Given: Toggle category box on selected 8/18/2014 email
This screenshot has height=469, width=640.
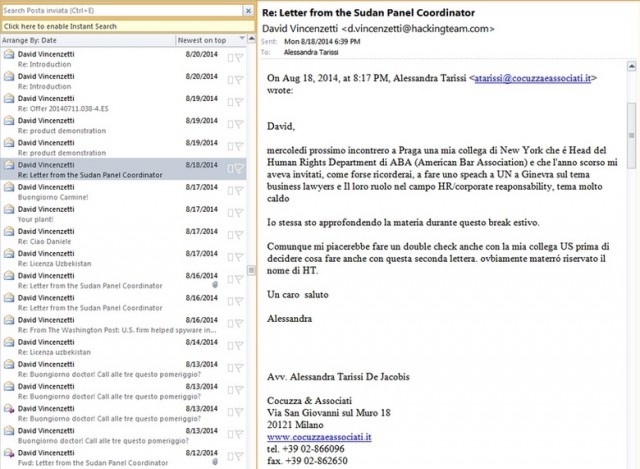Looking at the screenshot, I should [229, 168].
